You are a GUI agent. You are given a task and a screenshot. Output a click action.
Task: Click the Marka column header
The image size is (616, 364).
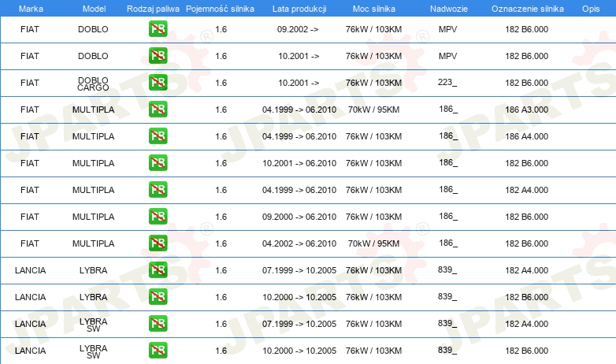[x=31, y=9]
